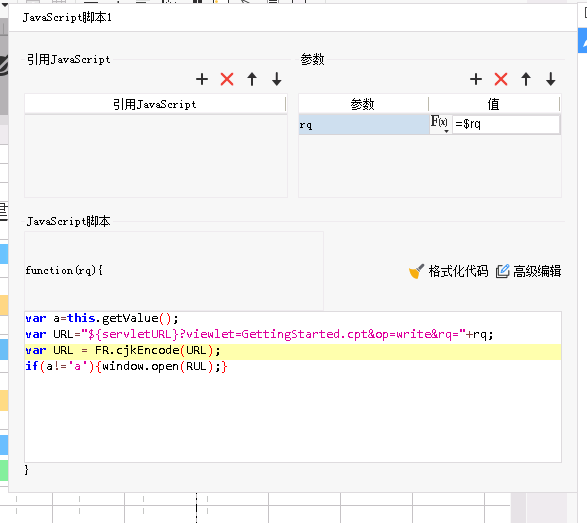This screenshot has width=587, height=523.
Task: Select the rq parameter name cell
Action: (x=364, y=125)
